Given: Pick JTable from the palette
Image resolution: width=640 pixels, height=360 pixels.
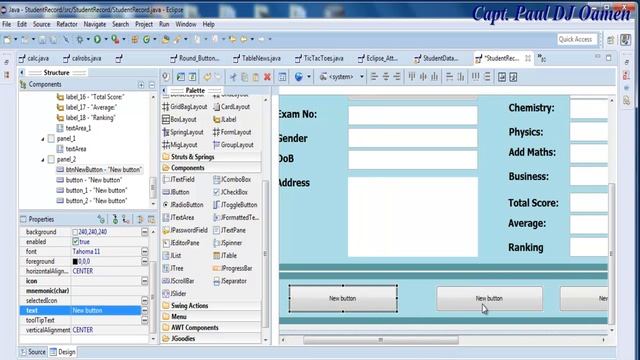Looking at the screenshot, I should tap(225, 256).
